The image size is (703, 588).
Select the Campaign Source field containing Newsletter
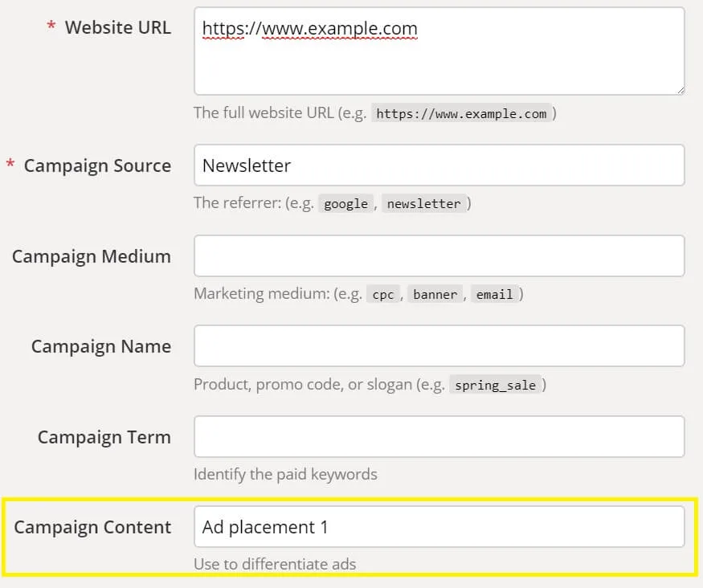click(x=439, y=165)
